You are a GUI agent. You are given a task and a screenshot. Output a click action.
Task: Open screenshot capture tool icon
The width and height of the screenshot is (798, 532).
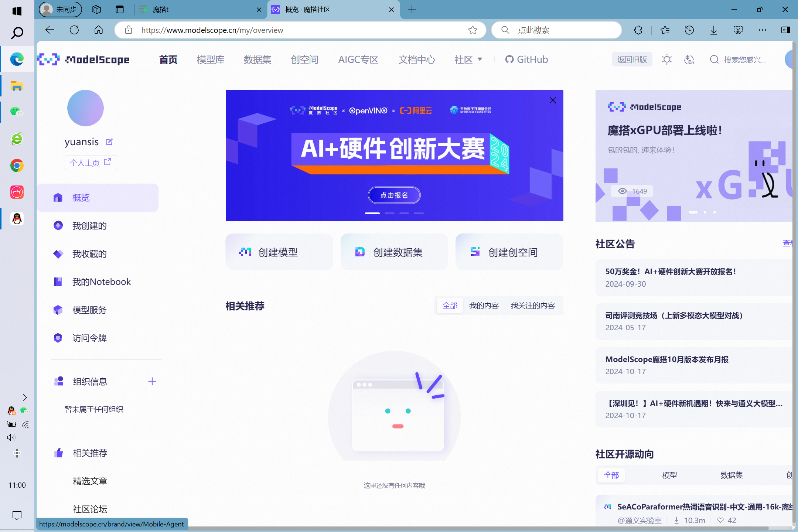[x=738, y=30]
